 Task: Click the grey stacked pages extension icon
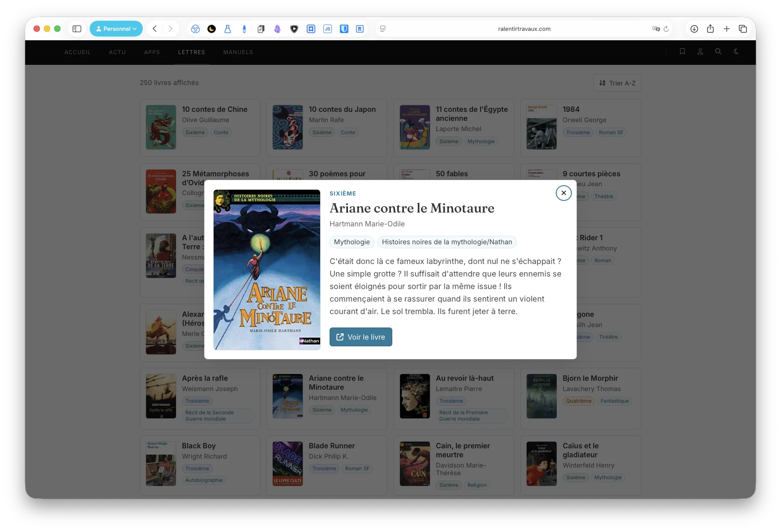click(x=261, y=29)
